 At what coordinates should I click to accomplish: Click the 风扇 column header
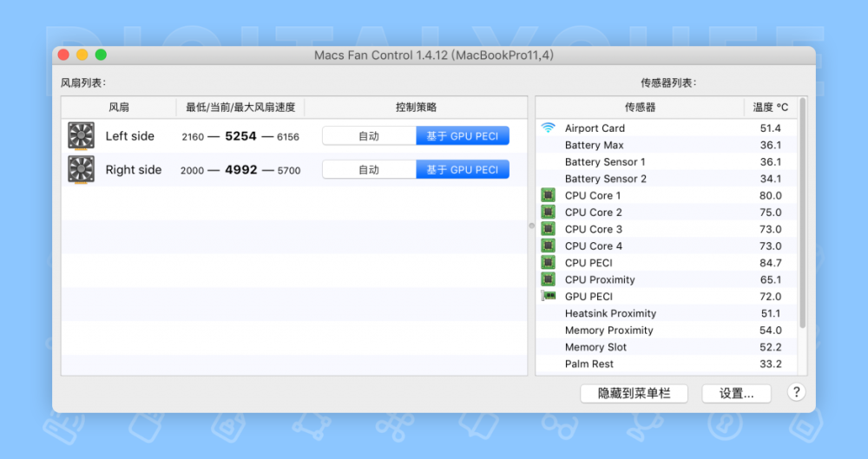pos(118,108)
